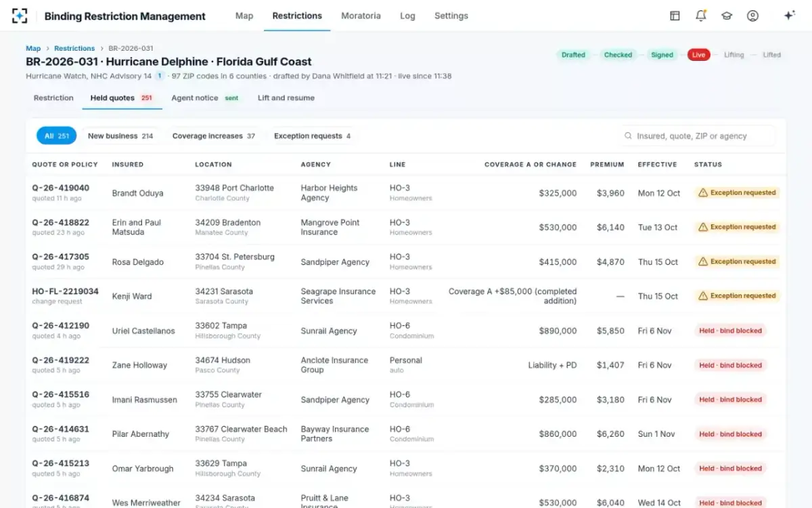812x508 pixels.
Task: Follow the Restrictions breadcrumb link
Action: 74,49
